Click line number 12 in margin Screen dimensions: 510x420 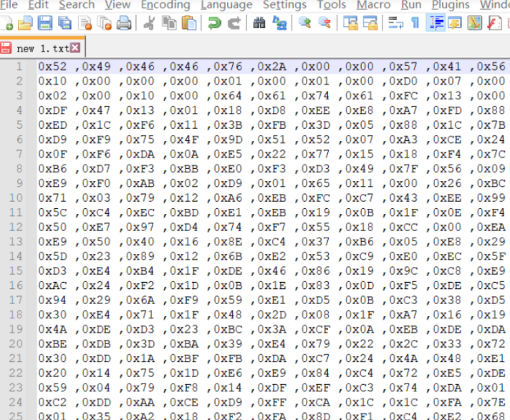point(16,227)
